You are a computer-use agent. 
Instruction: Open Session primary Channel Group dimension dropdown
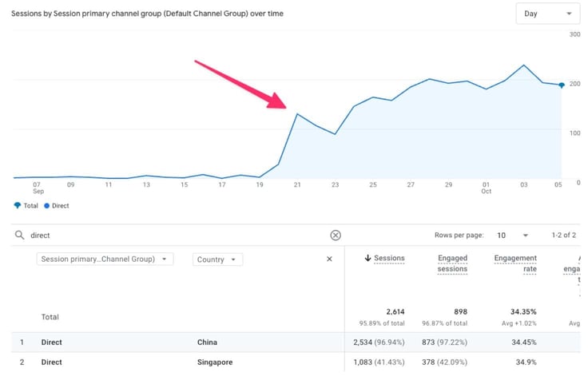pyautogui.click(x=105, y=259)
